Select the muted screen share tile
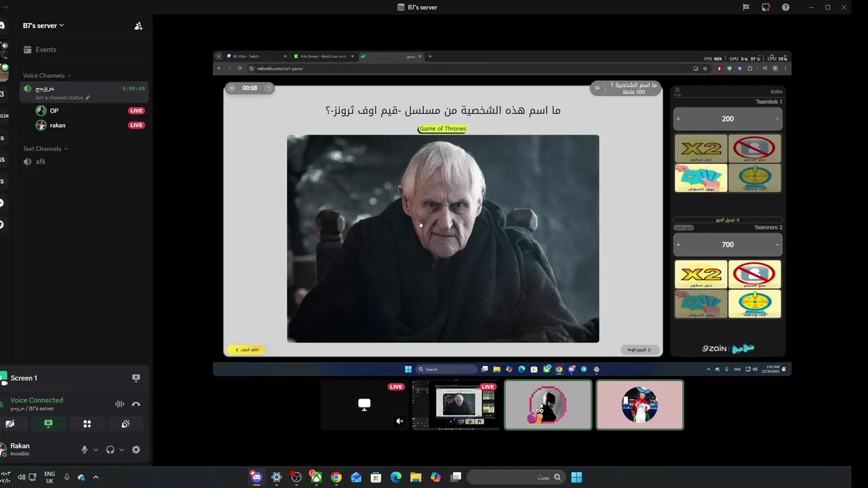Screen dimensions: 868x488 point(364,405)
